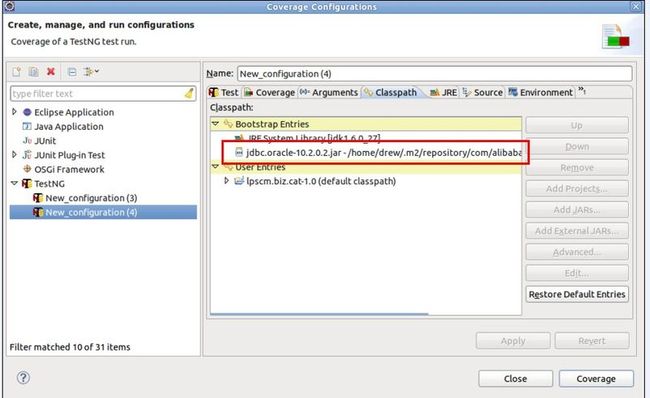Image resolution: width=650 pixels, height=398 pixels.
Task: Click the Apply button
Action: (513, 341)
